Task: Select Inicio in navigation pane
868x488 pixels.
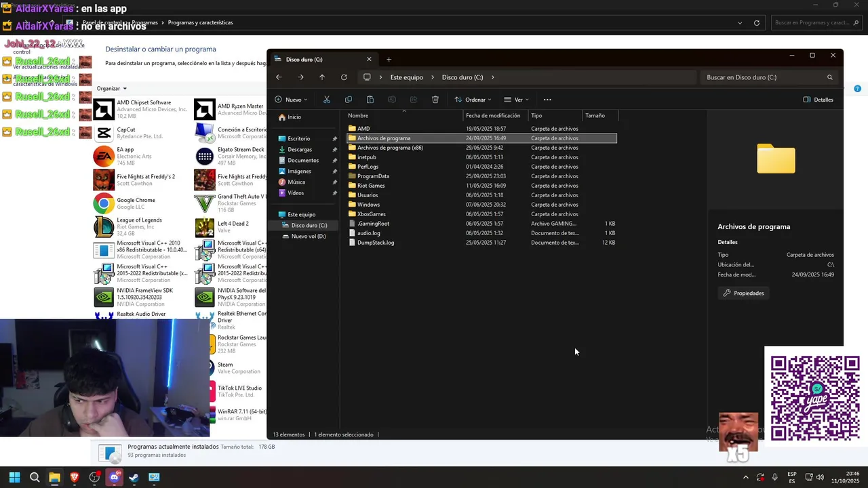Action: point(294,117)
